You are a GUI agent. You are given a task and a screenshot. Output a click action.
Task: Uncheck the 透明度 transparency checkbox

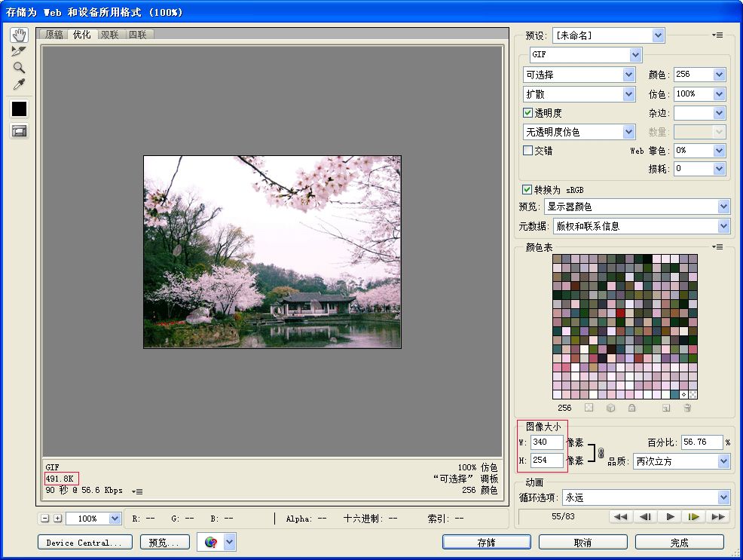pyautogui.click(x=527, y=113)
